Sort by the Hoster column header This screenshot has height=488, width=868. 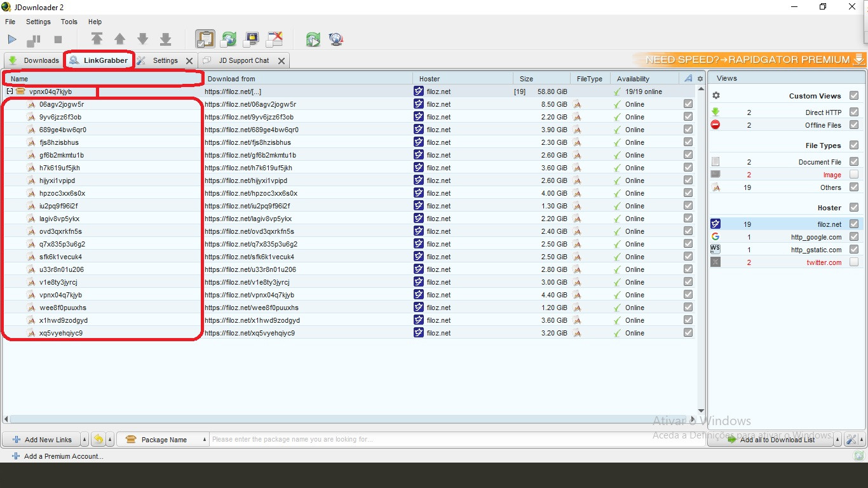tap(463, 79)
